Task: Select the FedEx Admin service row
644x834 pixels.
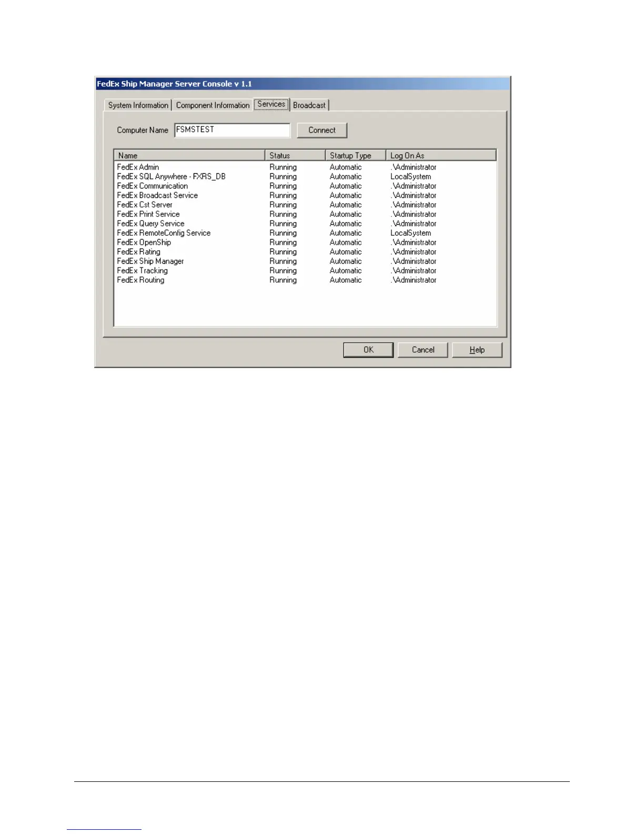Action: pos(305,167)
